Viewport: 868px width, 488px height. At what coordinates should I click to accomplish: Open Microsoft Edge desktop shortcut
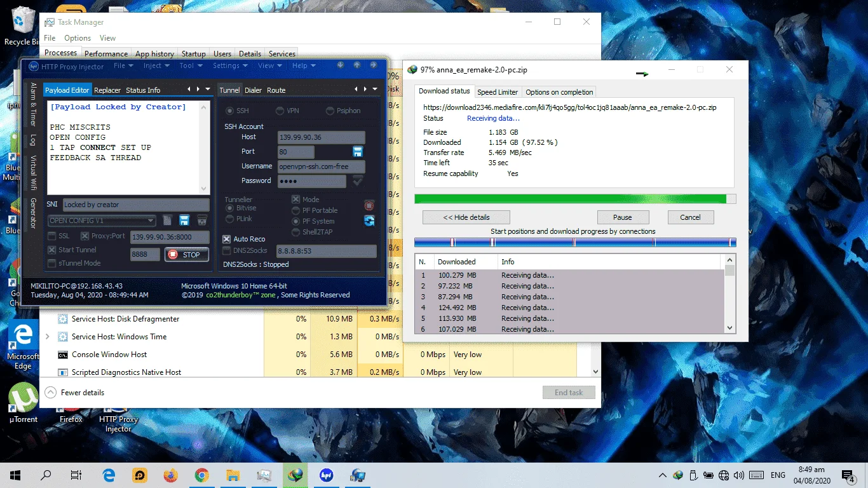23,344
